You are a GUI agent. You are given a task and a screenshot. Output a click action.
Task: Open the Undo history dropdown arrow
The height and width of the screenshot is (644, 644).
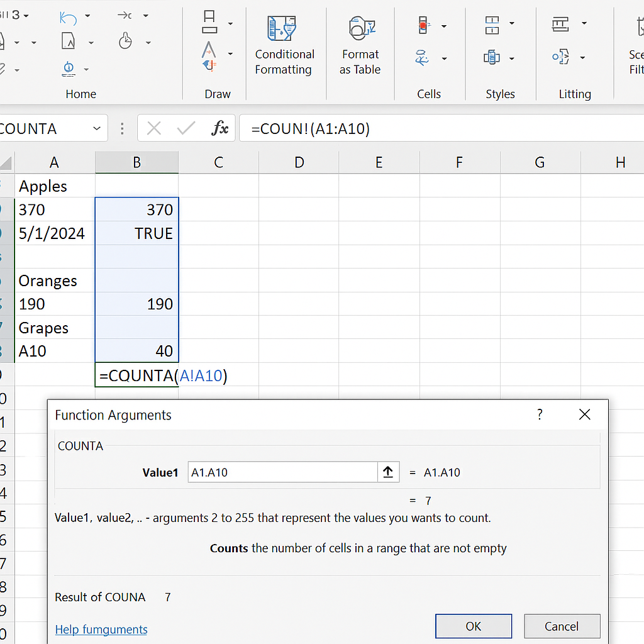coord(87,16)
